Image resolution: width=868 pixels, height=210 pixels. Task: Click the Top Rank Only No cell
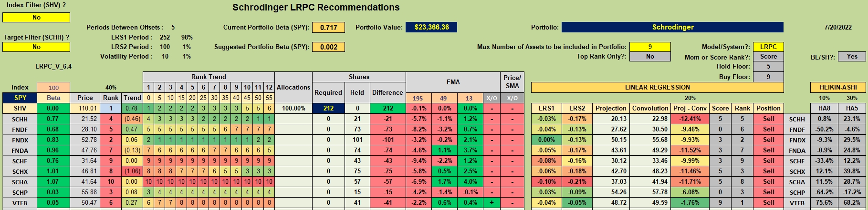click(650, 56)
